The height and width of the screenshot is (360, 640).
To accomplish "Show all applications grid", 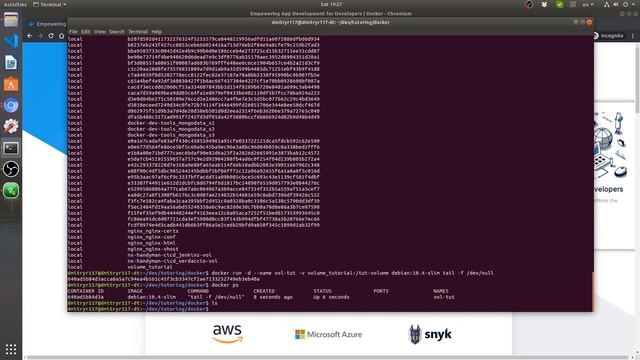I will [x=11, y=349].
